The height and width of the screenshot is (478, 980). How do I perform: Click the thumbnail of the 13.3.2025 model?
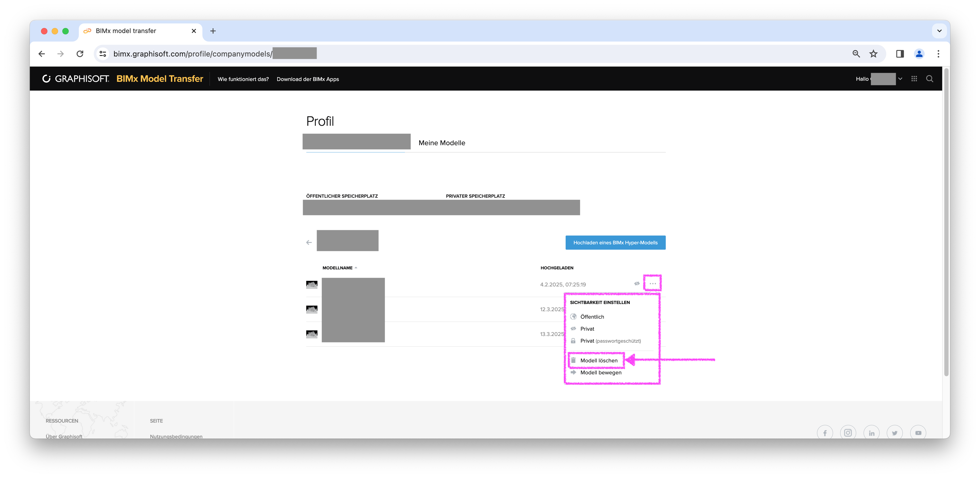pyautogui.click(x=312, y=334)
